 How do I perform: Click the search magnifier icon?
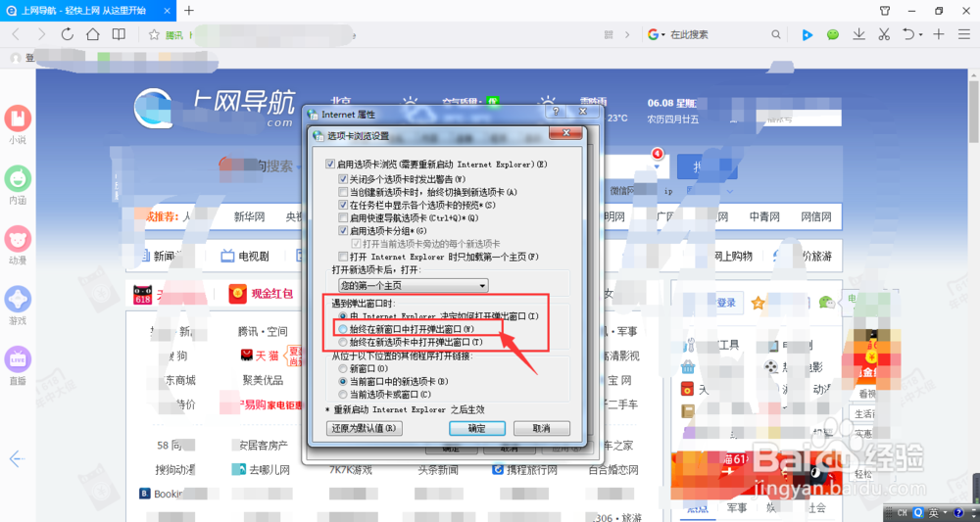pos(775,35)
